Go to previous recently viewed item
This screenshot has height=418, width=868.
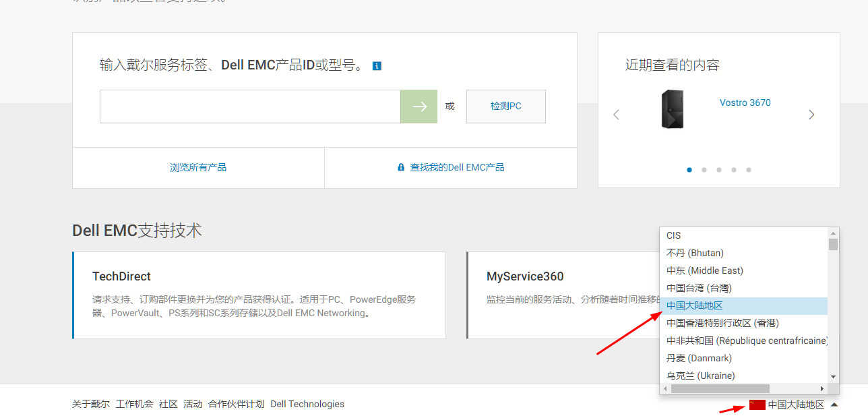coord(616,115)
